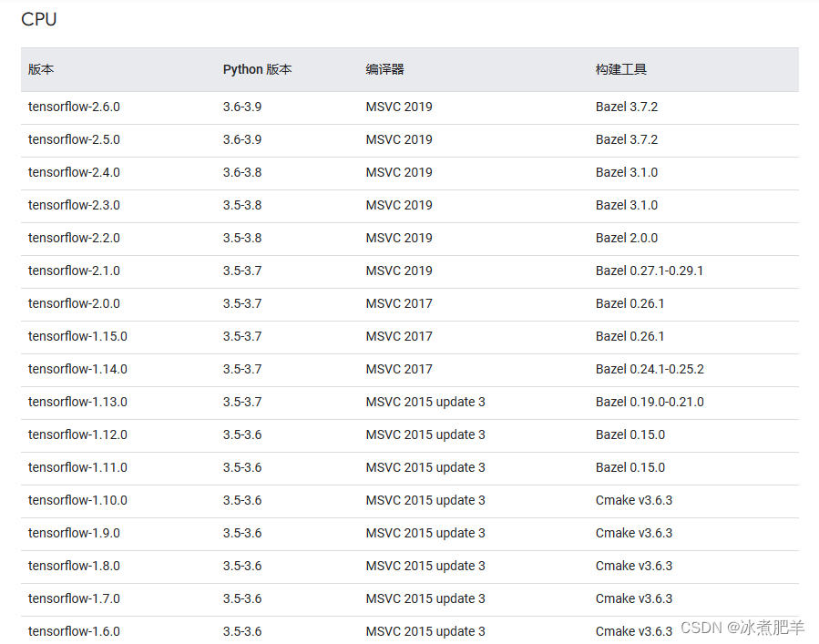Viewport: 819px width, 644px height.
Task: Click the 构建工具 column header
Action: [621, 69]
